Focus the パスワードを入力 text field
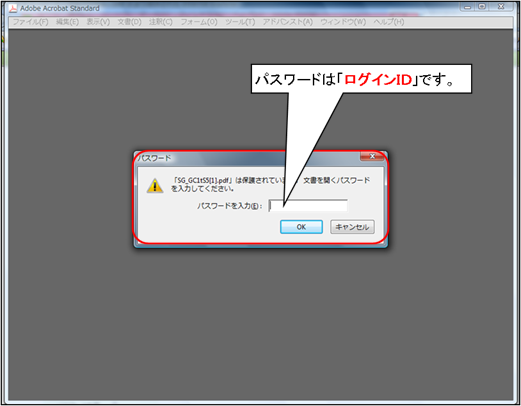Image resolution: width=521 pixels, height=406 pixels. 308,206
